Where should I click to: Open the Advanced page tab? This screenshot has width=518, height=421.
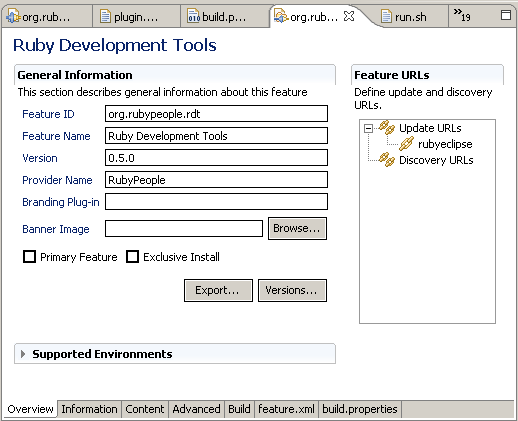pos(196,409)
